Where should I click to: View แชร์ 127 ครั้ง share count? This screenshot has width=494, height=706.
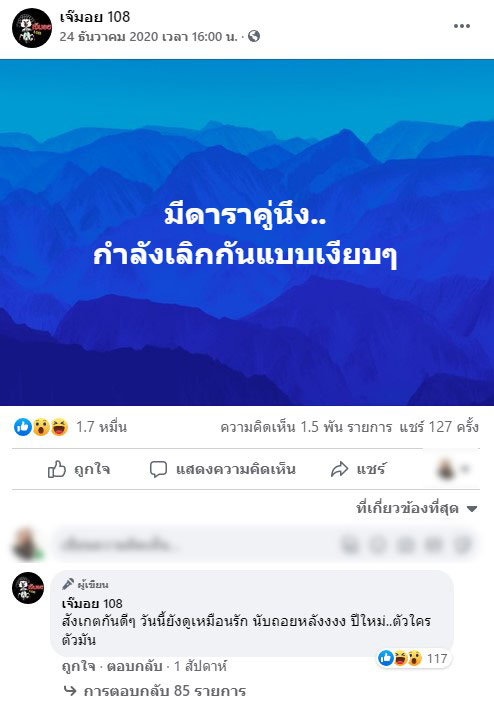(439, 427)
